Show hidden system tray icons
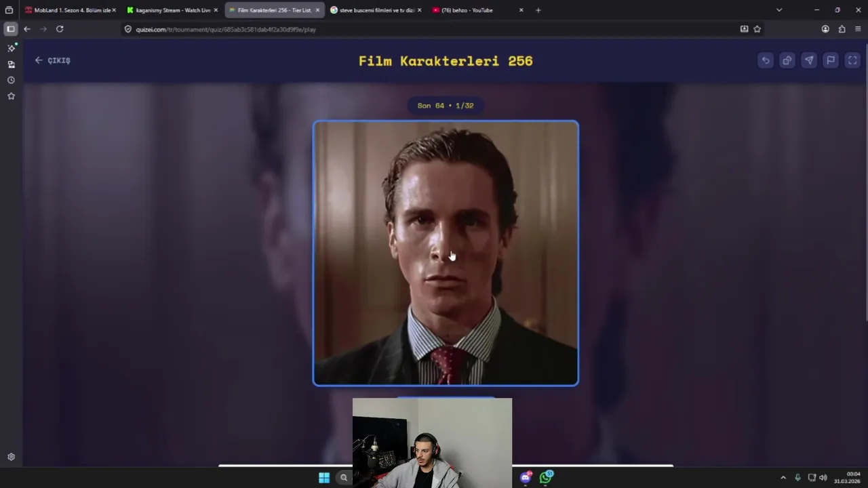 [x=783, y=478]
